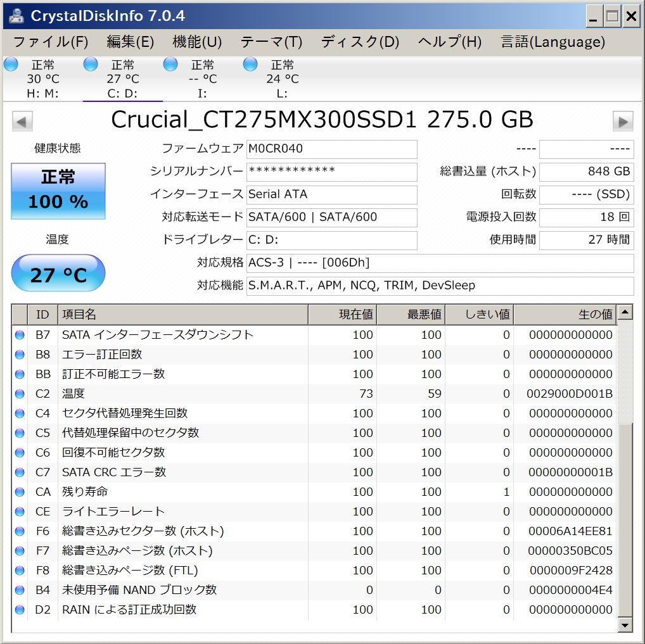Click the 現在値 column header

342,315
